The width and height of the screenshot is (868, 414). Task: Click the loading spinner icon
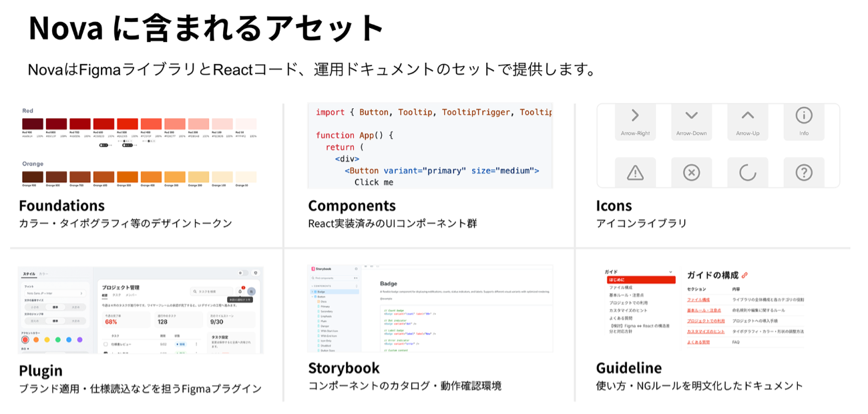(x=748, y=173)
